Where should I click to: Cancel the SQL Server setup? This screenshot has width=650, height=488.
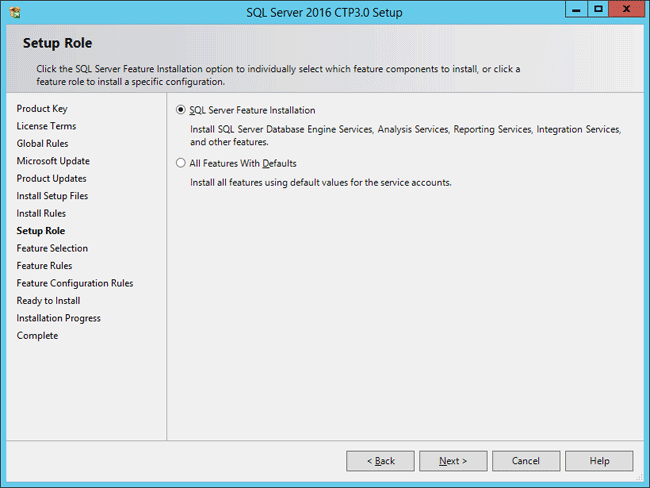click(x=526, y=461)
